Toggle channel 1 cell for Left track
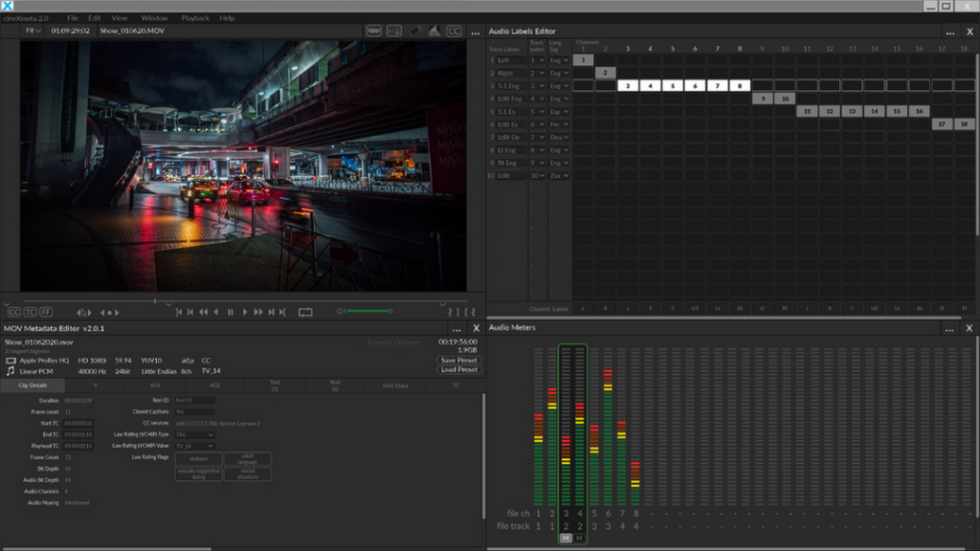The width and height of the screenshot is (980, 551). (x=583, y=60)
